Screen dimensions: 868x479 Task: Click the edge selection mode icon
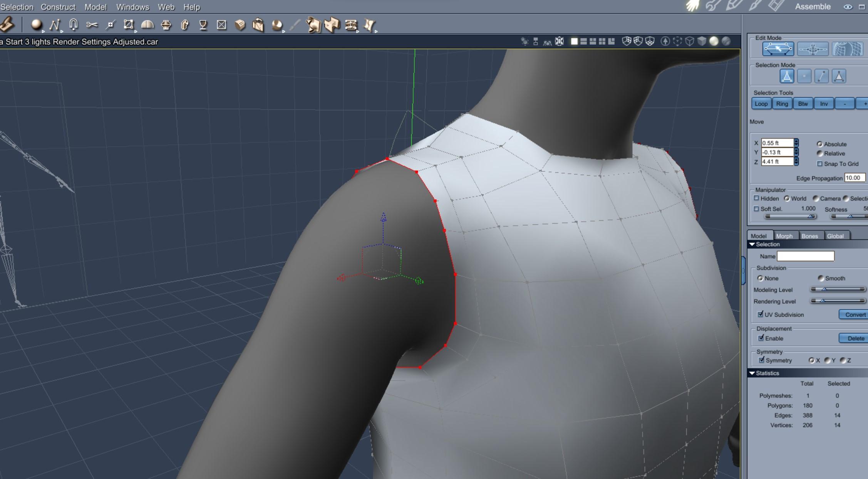click(x=821, y=76)
